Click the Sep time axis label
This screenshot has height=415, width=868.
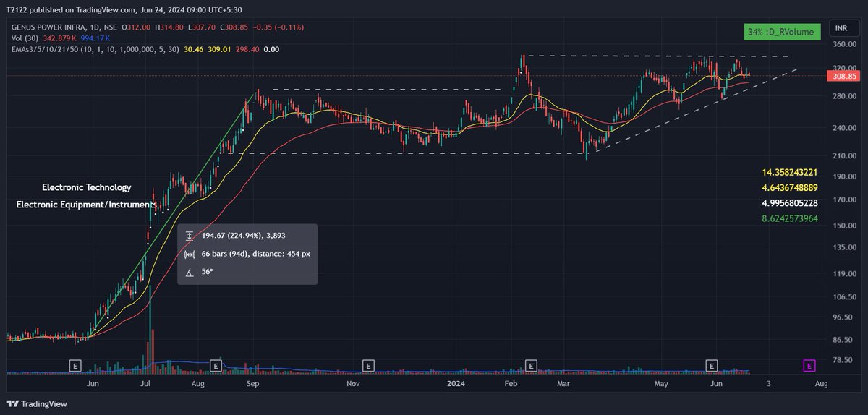coord(252,384)
